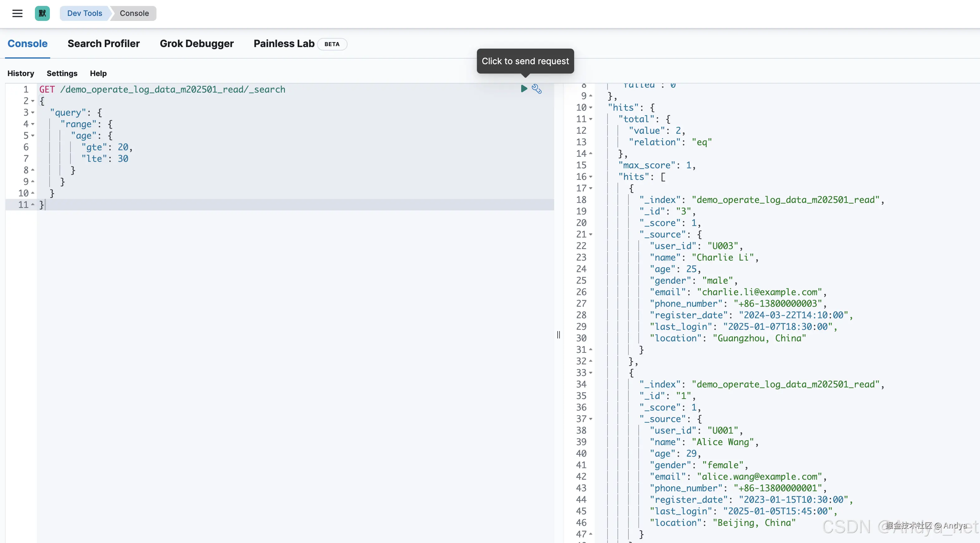Open the hamburger navigation menu
Screen dimensions: 980x543
[x=17, y=13]
